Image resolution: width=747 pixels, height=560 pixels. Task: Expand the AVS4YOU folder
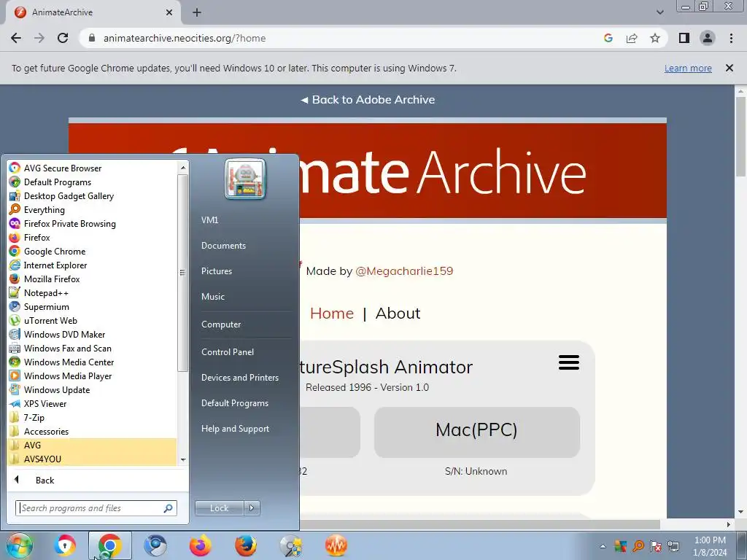coord(93,459)
